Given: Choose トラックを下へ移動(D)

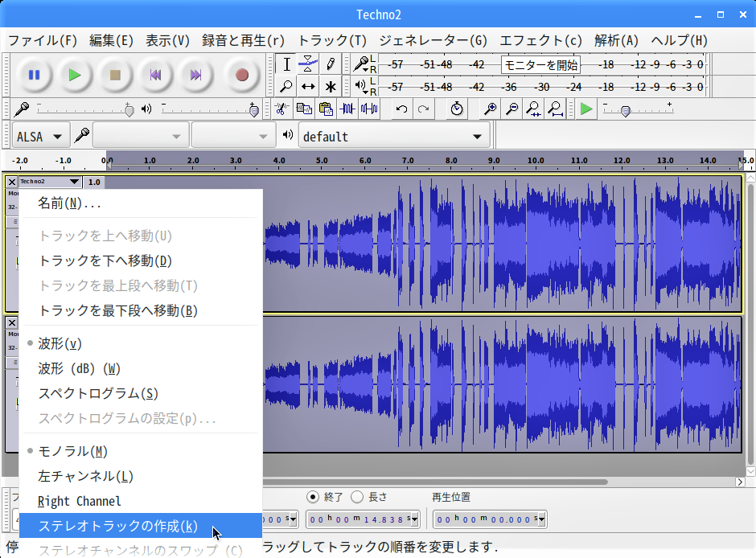Looking at the screenshot, I should (x=141, y=261).
